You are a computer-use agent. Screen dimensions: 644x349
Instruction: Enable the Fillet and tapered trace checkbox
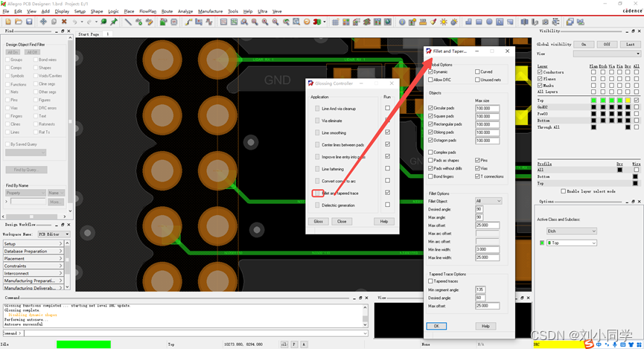pos(387,193)
